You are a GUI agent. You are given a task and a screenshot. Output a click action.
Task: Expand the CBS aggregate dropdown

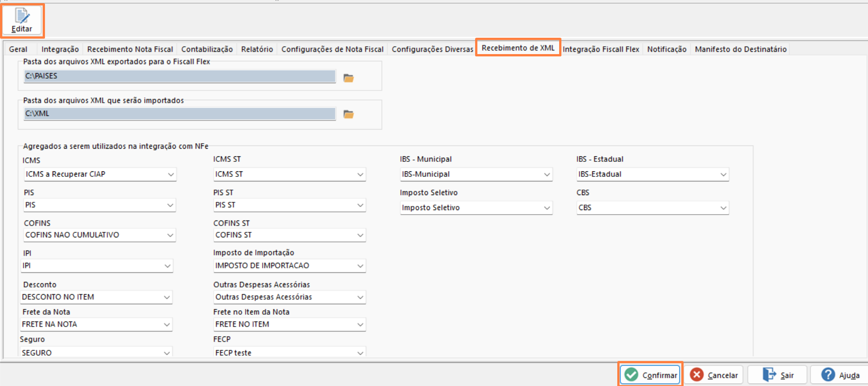tap(723, 208)
